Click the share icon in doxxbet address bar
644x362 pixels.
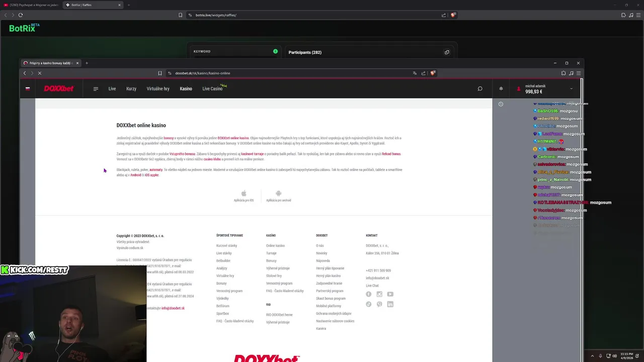coord(424,73)
